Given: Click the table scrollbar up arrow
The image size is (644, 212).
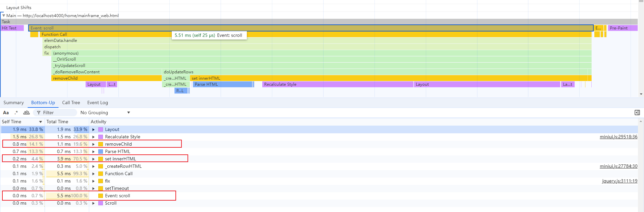Looking at the screenshot, I should coord(641,121).
